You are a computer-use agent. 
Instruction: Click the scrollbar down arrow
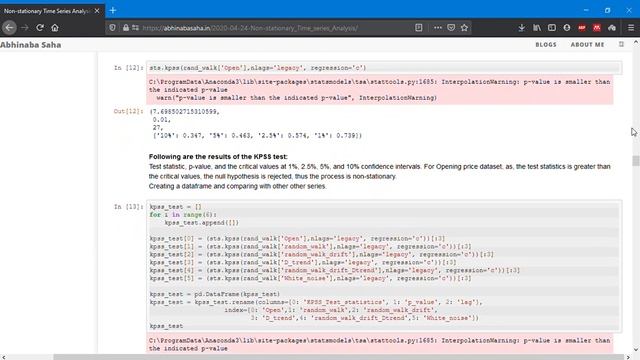636,350
